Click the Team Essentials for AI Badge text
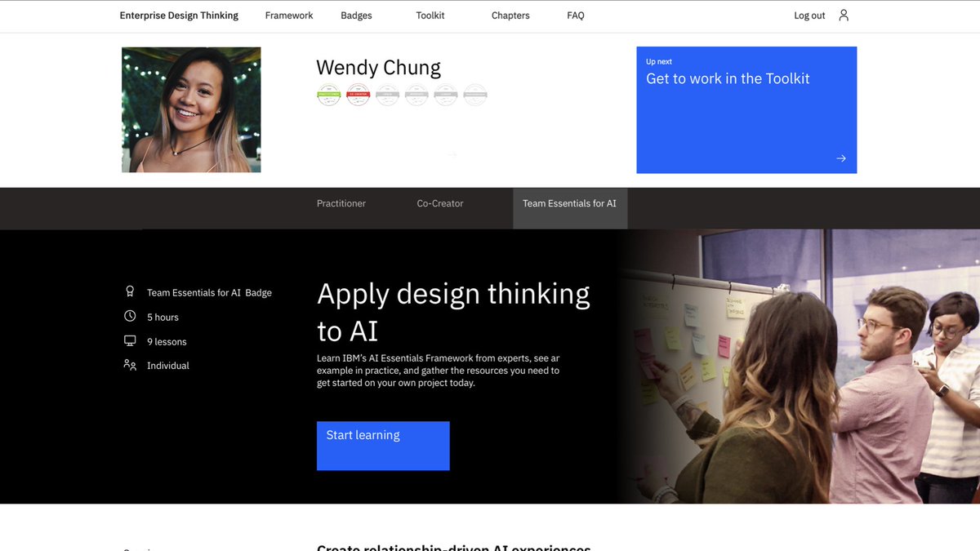 tap(209, 292)
